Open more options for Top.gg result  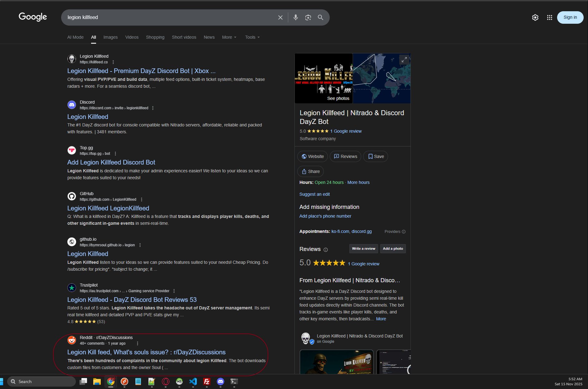[115, 154]
